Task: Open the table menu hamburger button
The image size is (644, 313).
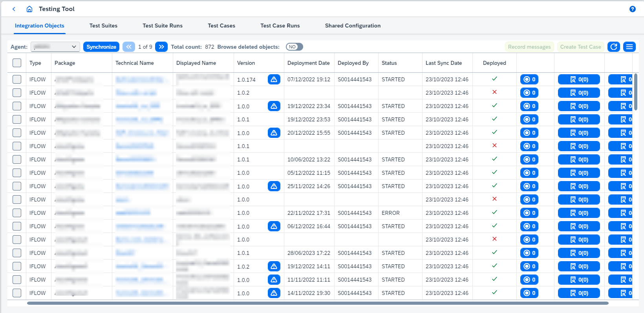Action: tap(629, 47)
